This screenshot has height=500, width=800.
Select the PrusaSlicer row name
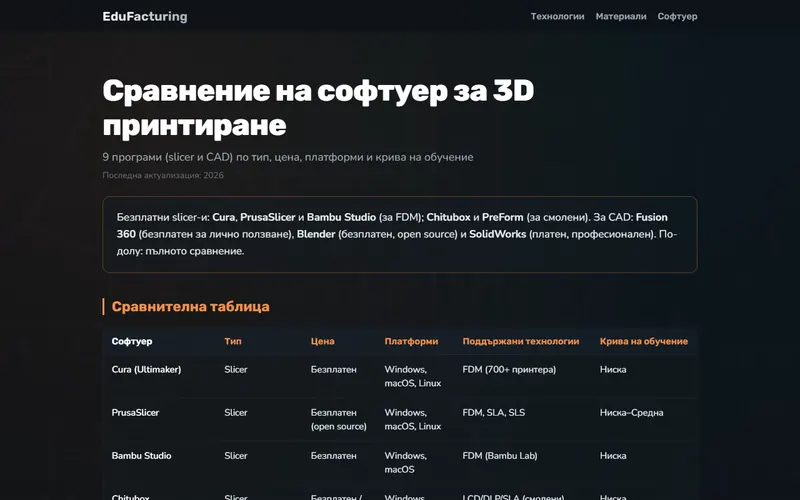[x=135, y=412]
